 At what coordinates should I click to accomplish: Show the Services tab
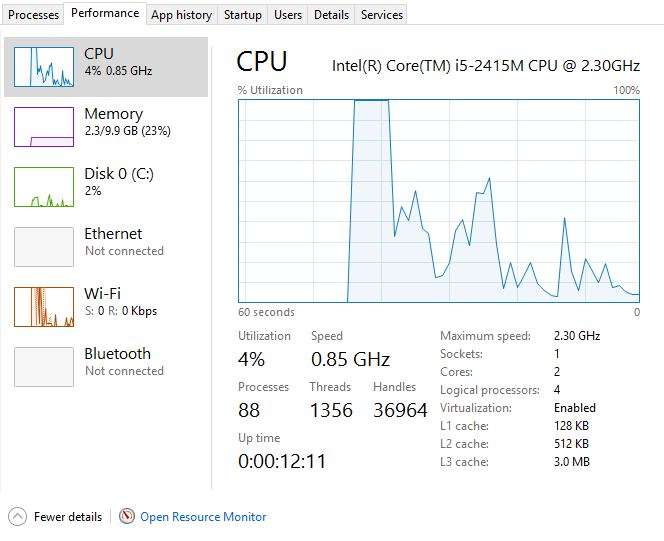382,15
